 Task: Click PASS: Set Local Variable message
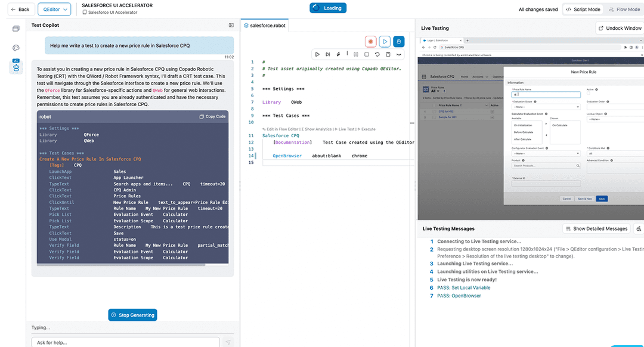(464, 287)
